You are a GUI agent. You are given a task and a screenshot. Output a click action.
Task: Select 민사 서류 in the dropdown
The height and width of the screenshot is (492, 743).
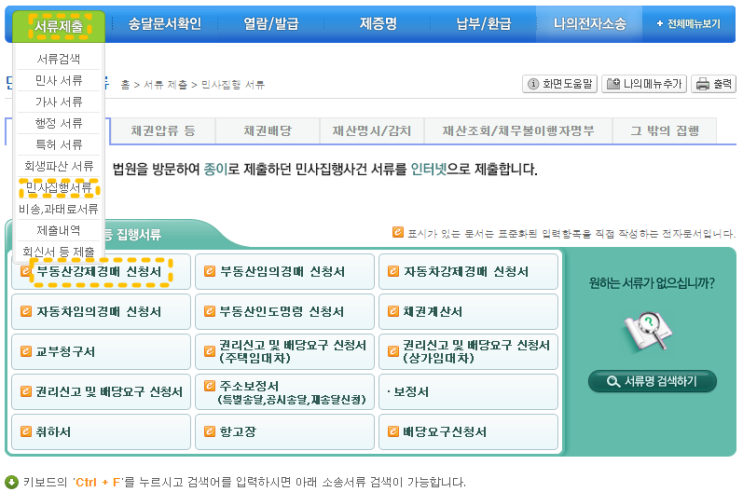click(x=59, y=80)
